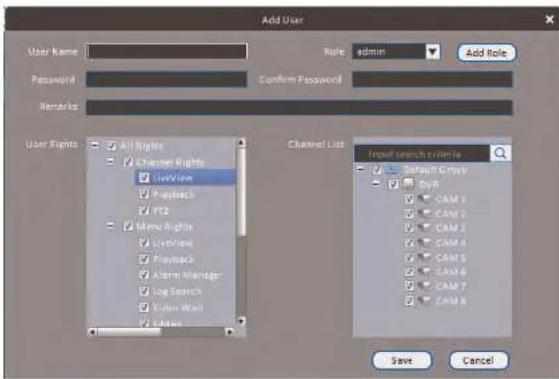This screenshot has width=559, height=379.
Task: Click the up arrow of User Rights scrollbar
Action: click(x=241, y=143)
